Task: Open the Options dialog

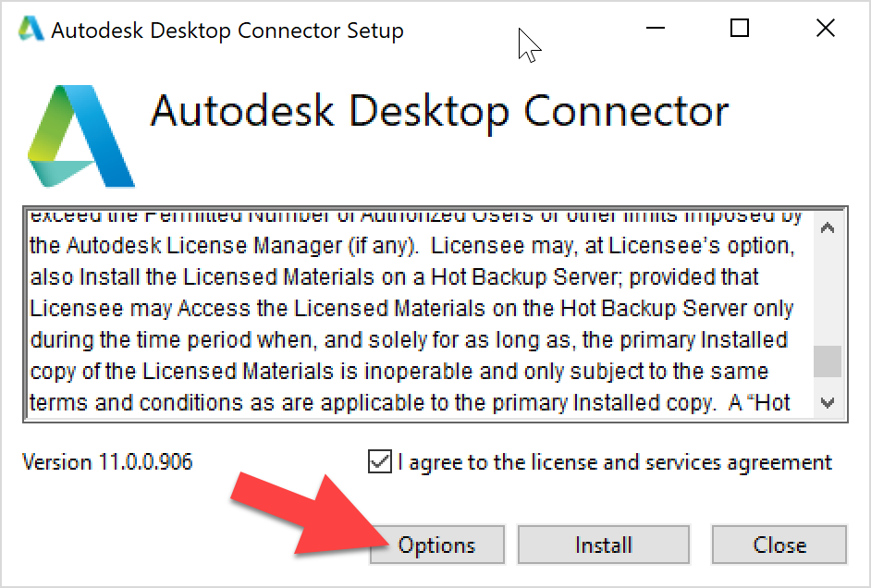Action: pyautogui.click(x=436, y=545)
